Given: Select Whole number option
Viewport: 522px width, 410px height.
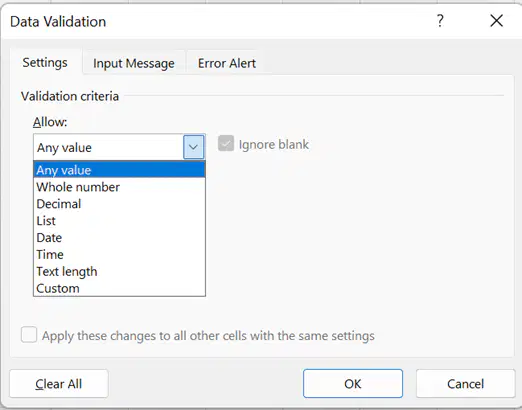Looking at the screenshot, I should [119, 187].
